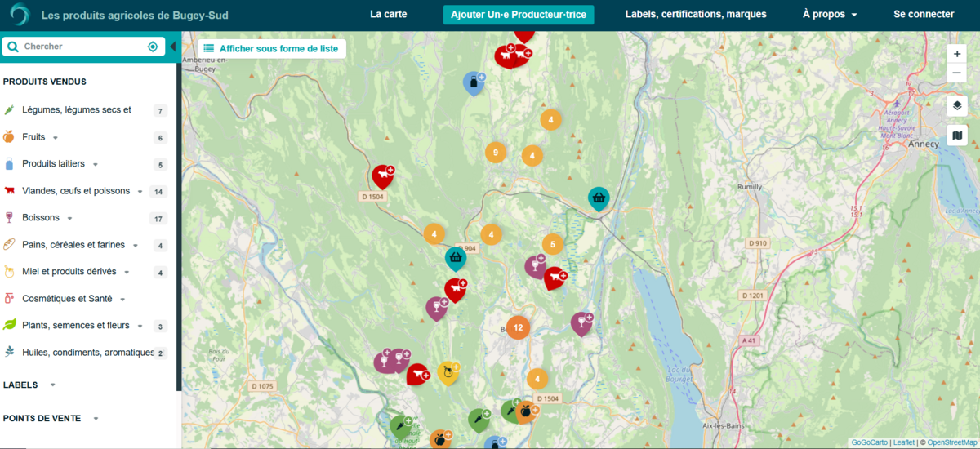Open the À propos dropdown menu
Viewport: 980px width, 449px height.
tap(829, 15)
